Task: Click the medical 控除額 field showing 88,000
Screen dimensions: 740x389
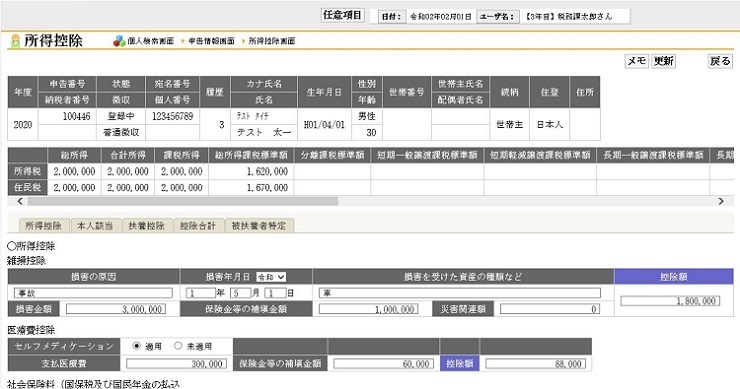Action: [x=536, y=364]
